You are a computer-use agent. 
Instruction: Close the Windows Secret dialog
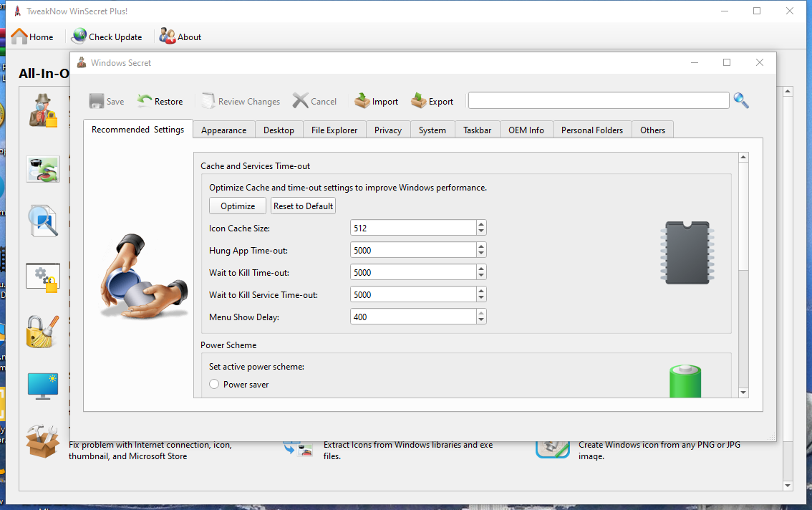[x=760, y=62]
